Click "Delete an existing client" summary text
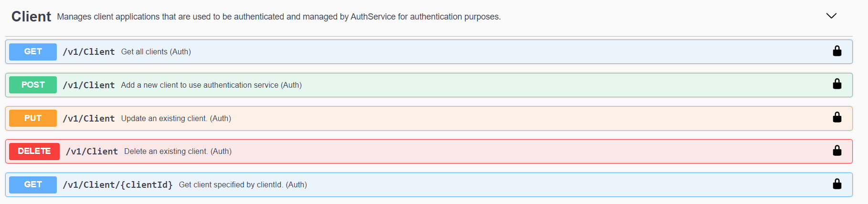 (178, 152)
